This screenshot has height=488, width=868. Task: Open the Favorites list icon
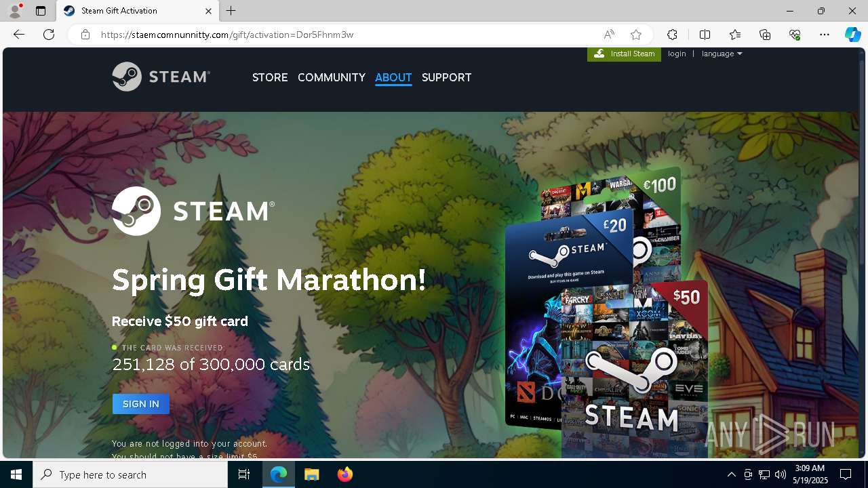point(735,35)
